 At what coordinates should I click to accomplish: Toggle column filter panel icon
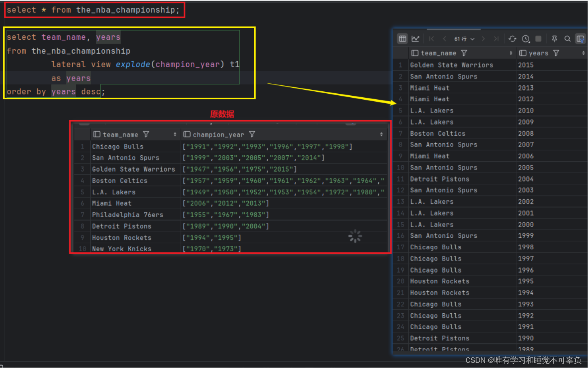[x=580, y=39]
